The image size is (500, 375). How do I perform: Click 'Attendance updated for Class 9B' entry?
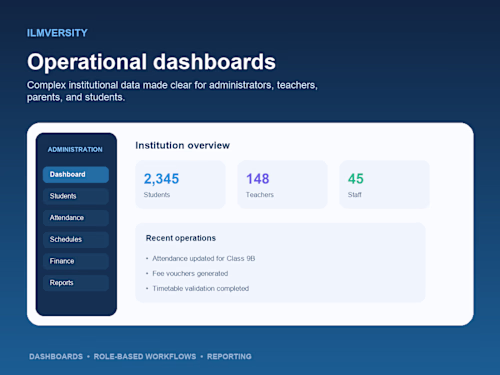coord(203,258)
